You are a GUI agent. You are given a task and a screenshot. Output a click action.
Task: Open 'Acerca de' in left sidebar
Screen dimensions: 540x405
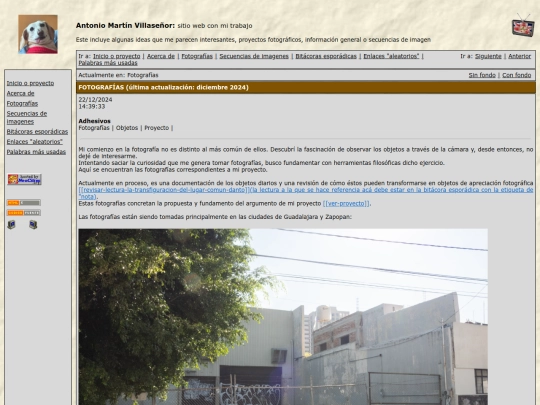point(20,93)
